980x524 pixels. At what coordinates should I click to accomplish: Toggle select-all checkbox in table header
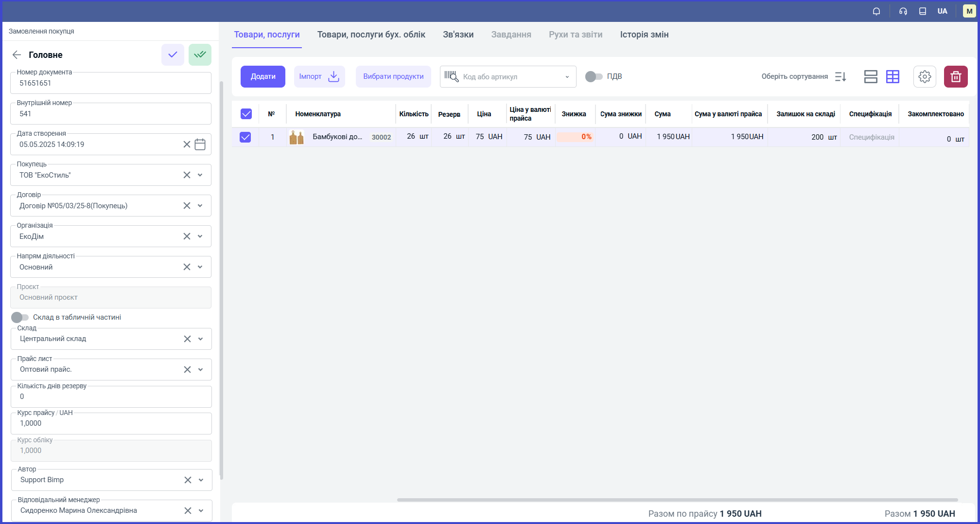[246, 114]
